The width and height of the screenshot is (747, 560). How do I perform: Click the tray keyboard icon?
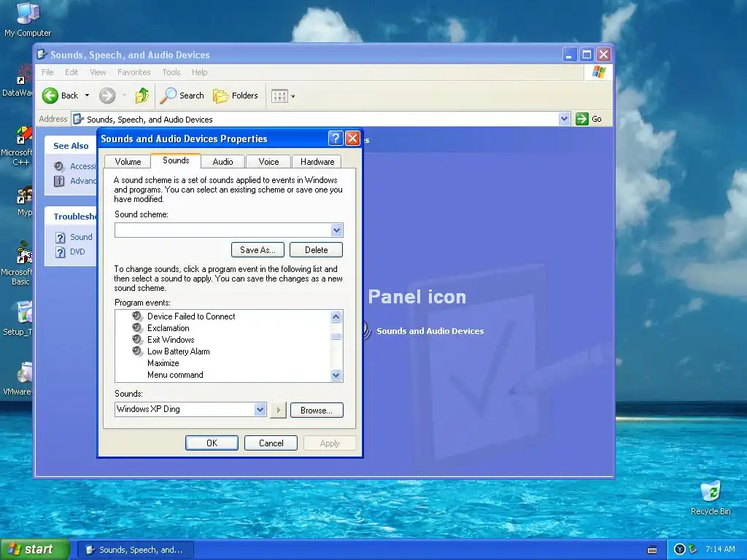(x=652, y=550)
